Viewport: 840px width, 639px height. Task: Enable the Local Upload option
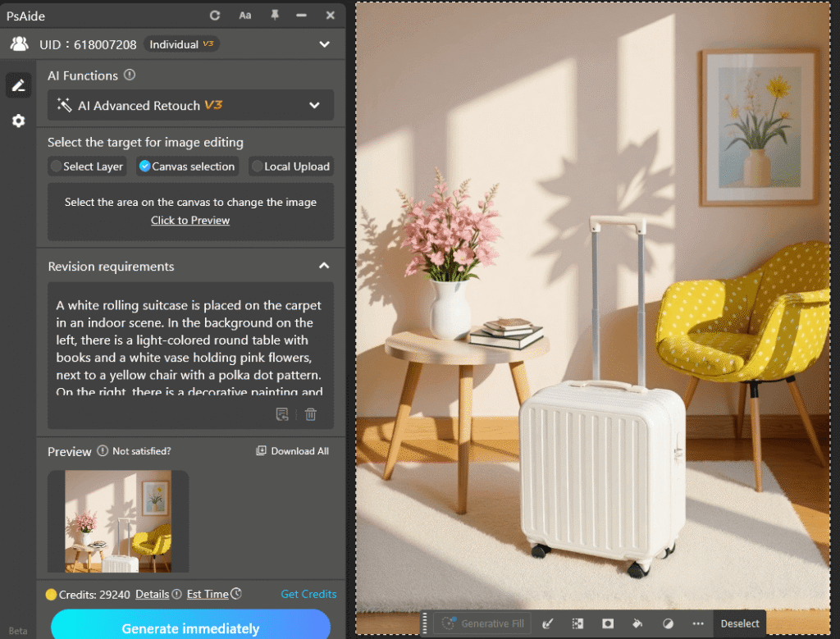[290, 167]
